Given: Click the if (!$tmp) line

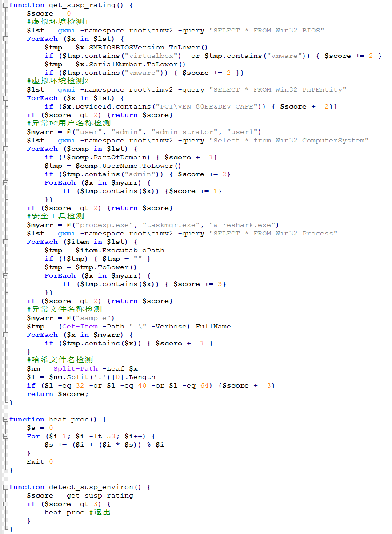Looking at the screenshot, I should [98, 259].
